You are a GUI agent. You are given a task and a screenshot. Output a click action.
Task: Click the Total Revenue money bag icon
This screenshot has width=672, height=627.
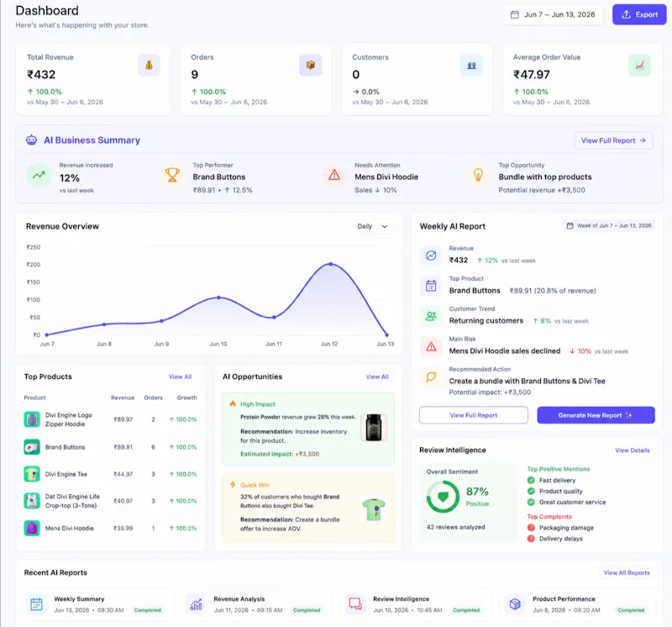[149, 66]
